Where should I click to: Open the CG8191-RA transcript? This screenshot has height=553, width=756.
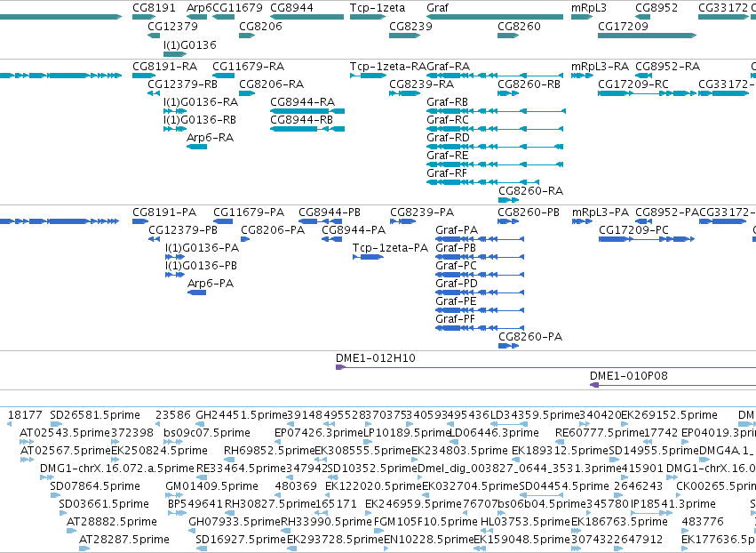coord(165,66)
